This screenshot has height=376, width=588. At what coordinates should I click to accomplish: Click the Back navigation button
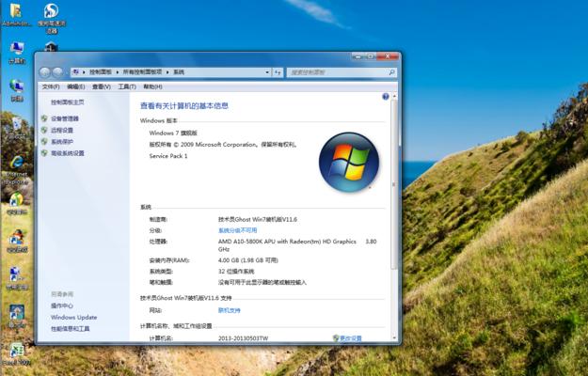click(x=45, y=72)
